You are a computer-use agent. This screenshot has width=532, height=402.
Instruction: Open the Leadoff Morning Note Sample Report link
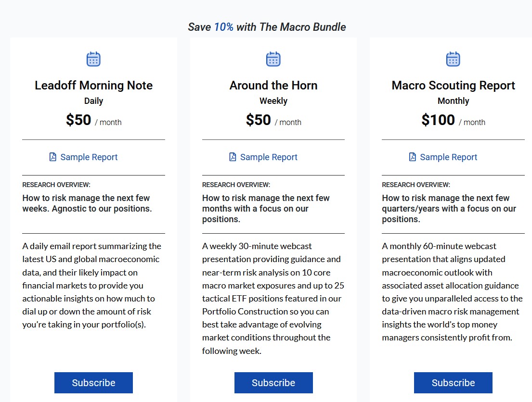pyautogui.click(x=89, y=157)
